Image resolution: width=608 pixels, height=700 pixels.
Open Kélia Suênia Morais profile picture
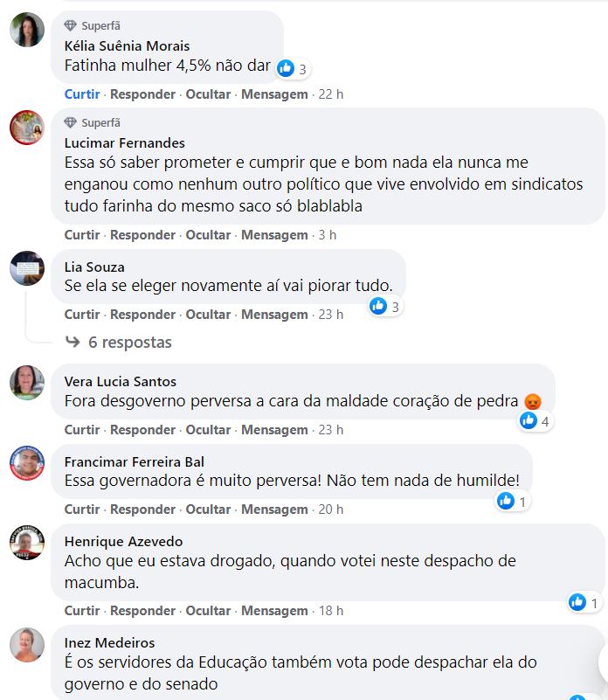[x=27, y=30]
